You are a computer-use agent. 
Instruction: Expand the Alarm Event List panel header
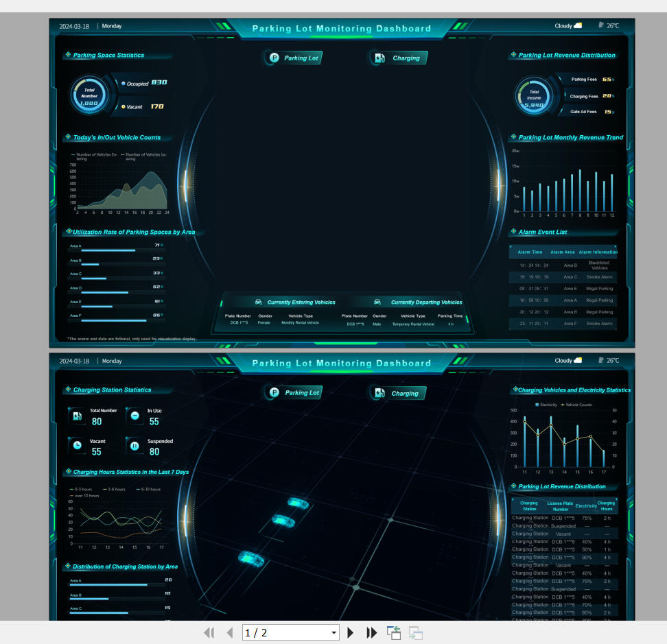tap(544, 232)
